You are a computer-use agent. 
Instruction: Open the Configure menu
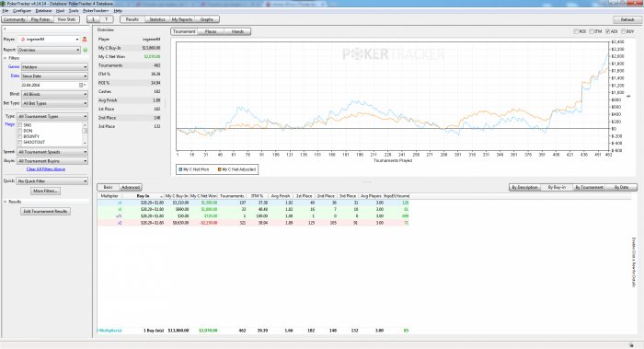22,11
